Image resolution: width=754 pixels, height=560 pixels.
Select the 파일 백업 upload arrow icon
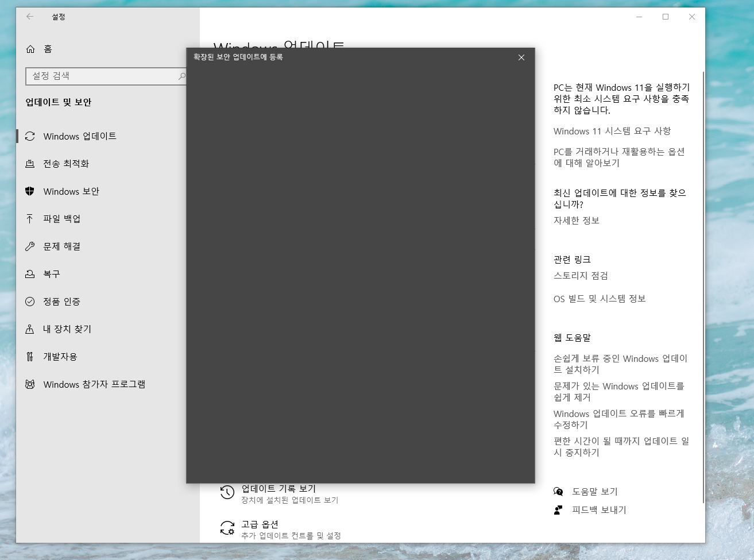[x=30, y=219]
